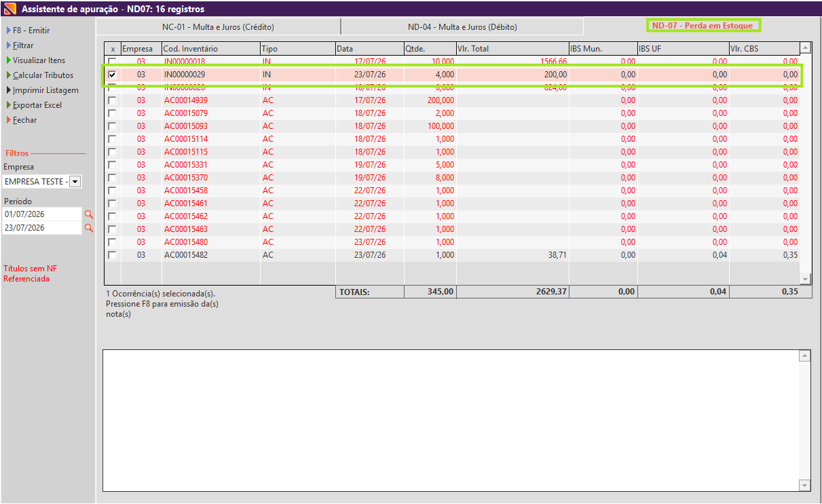Open the Empresa dropdown arrow
This screenshot has height=504, width=822.
(x=75, y=182)
